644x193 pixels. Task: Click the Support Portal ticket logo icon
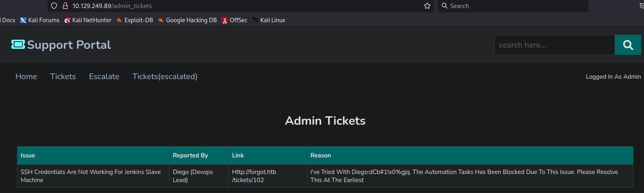click(x=18, y=44)
